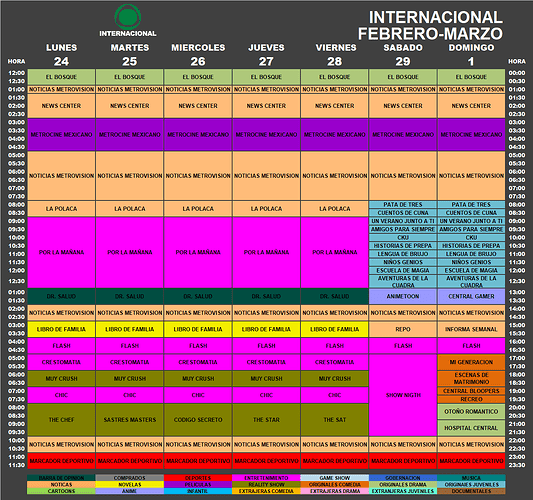The height and width of the screenshot is (500, 533).
Task: Click the ORIGINALES JUVENILES legend swatch
Action: [471, 484]
